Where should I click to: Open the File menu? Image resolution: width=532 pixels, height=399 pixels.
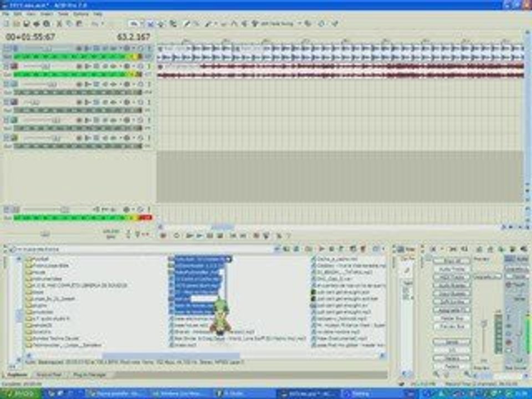[6, 13]
